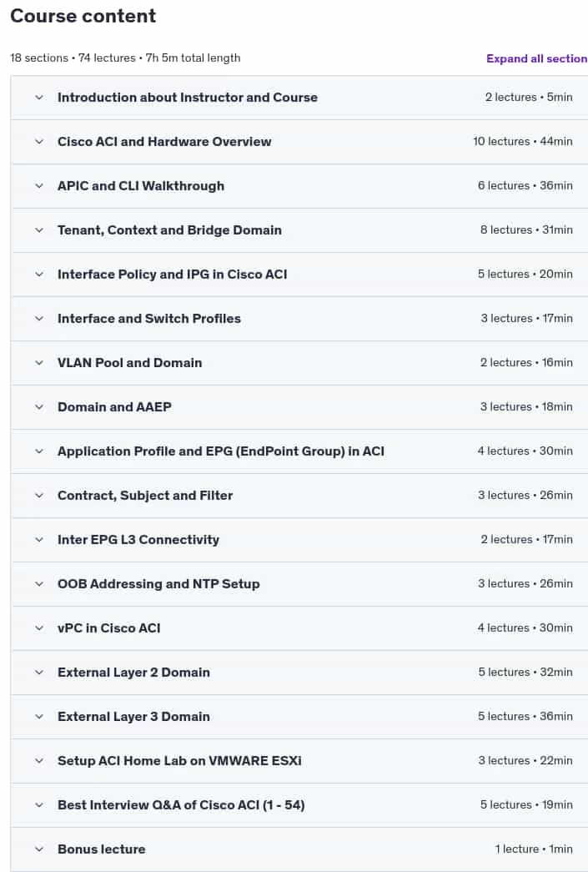Toggle the Interface Policy and IPG section arrow

(x=39, y=275)
